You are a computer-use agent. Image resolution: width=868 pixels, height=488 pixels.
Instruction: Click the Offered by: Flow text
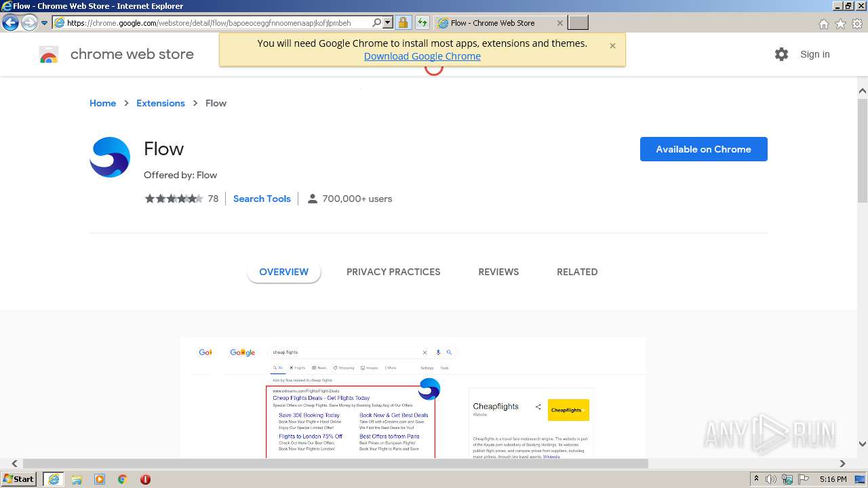pyautogui.click(x=180, y=175)
